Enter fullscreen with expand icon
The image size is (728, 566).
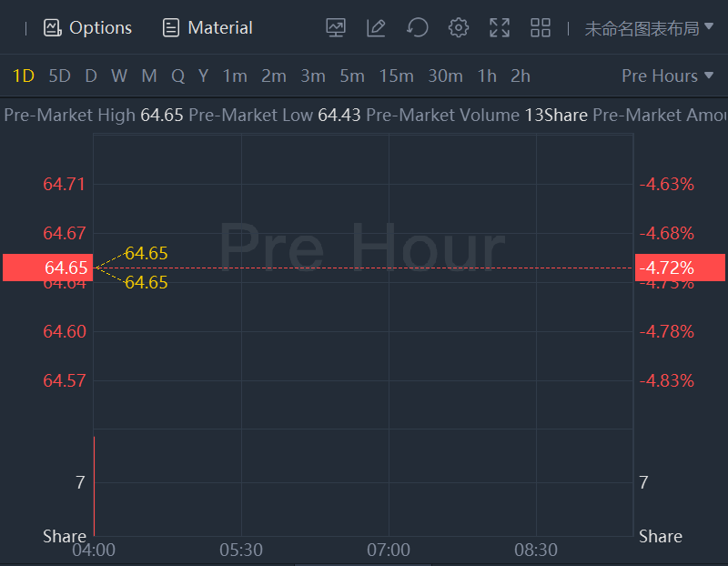(x=500, y=28)
